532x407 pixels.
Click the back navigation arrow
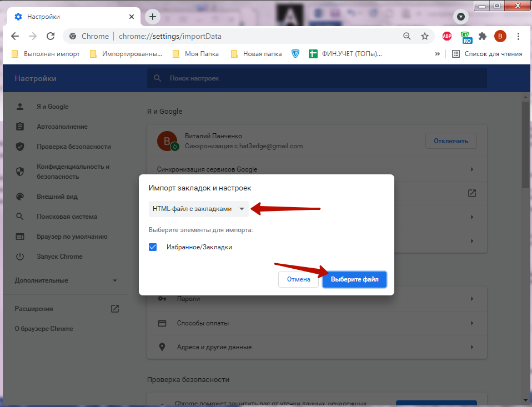(15, 36)
